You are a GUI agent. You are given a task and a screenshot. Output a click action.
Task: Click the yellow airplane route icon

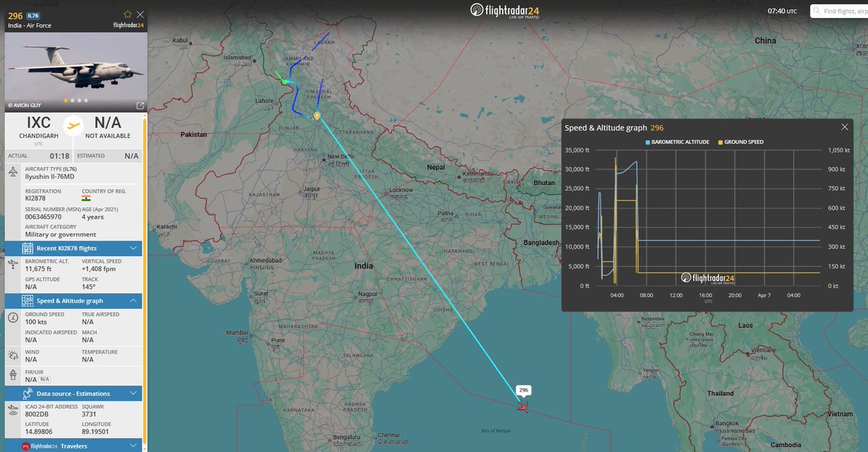73,126
